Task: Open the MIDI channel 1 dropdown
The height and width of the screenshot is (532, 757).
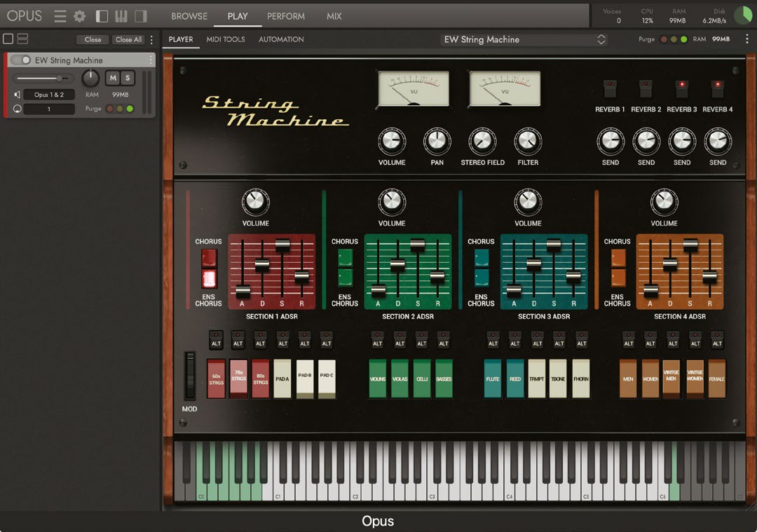Action: 49,109
